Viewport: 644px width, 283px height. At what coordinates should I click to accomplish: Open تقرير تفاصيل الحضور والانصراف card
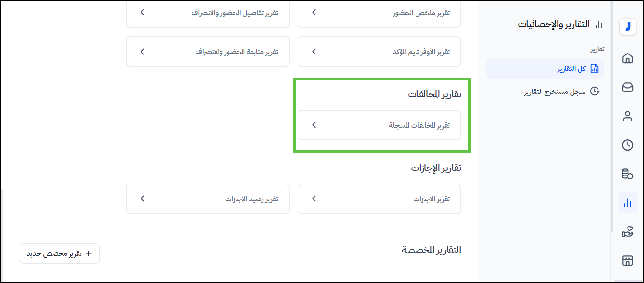pos(208,13)
